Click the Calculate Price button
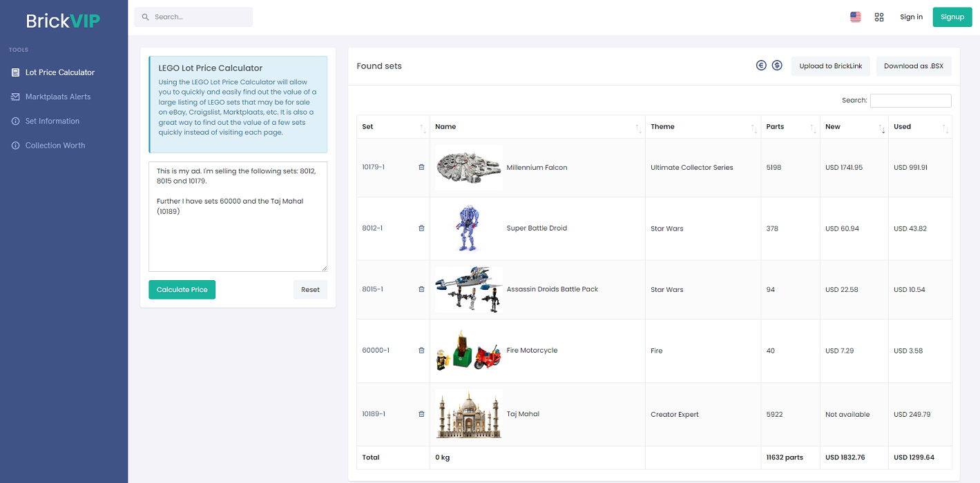This screenshot has height=483, width=980. point(182,290)
